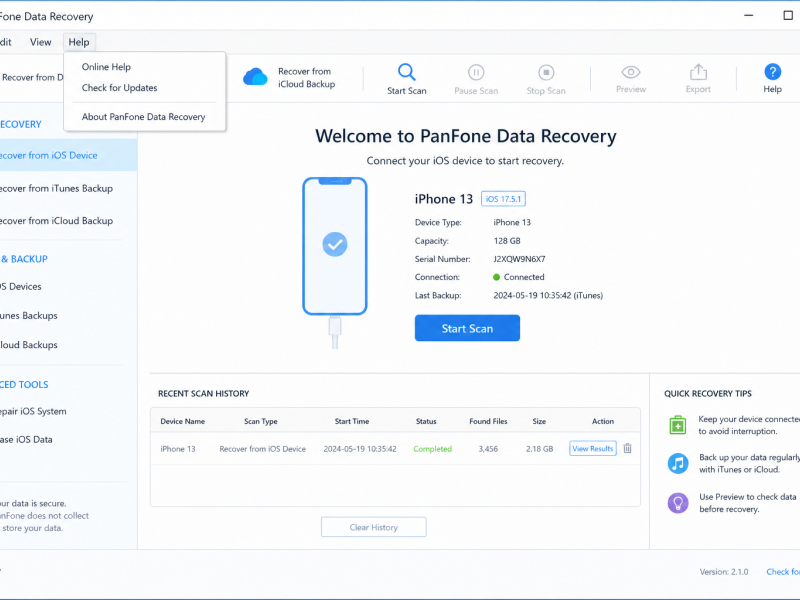Image resolution: width=800 pixels, height=600 pixels.
Task: Choose Check for Updates menu entry
Action: (119, 88)
